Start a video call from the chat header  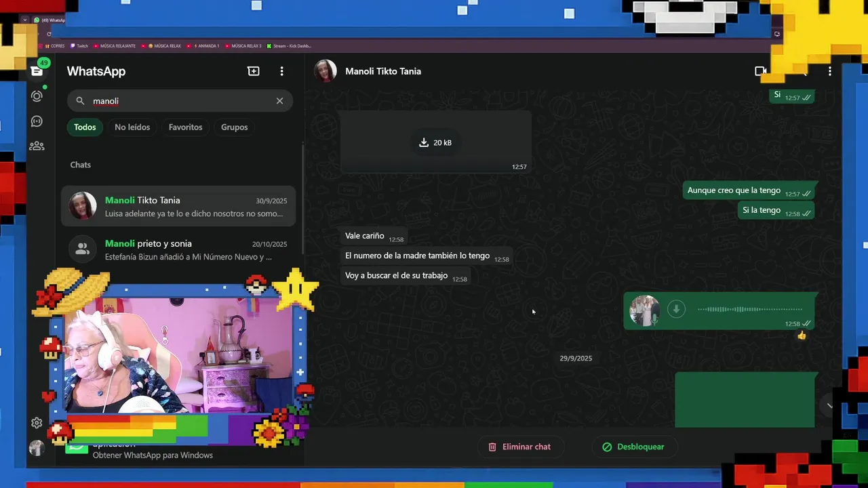click(761, 71)
